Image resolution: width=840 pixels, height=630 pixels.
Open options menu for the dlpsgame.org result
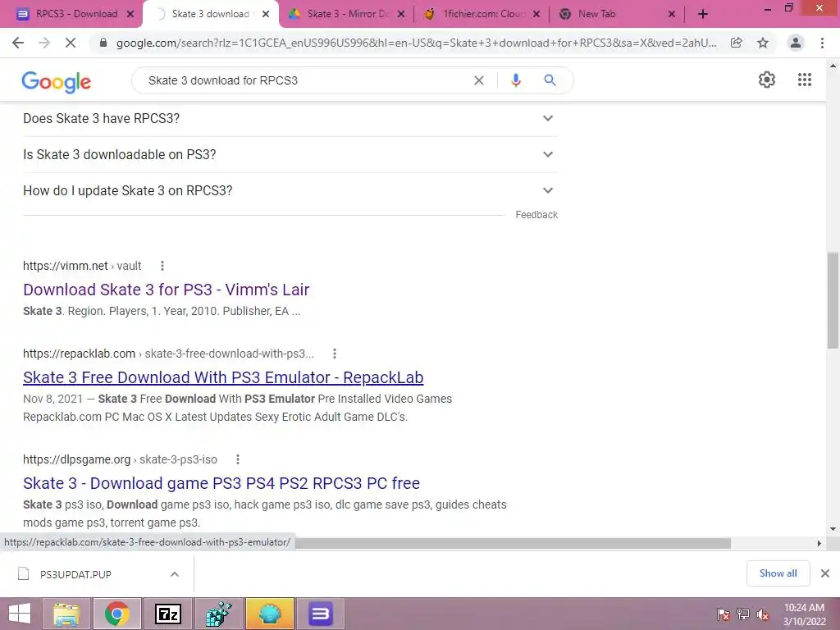click(x=237, y=459)
